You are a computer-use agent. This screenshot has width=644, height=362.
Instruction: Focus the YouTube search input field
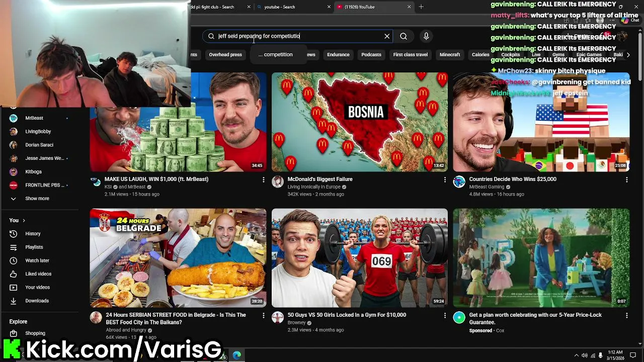tap(299, 36)
